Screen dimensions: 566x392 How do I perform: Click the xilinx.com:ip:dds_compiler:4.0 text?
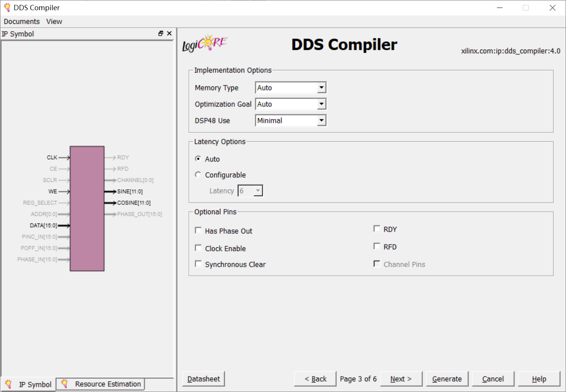point(510,51)
